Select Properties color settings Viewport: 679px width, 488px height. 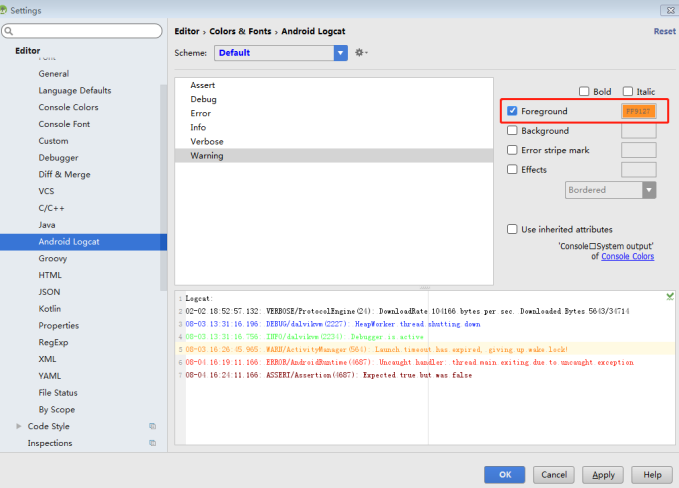(x=59, y=326)
